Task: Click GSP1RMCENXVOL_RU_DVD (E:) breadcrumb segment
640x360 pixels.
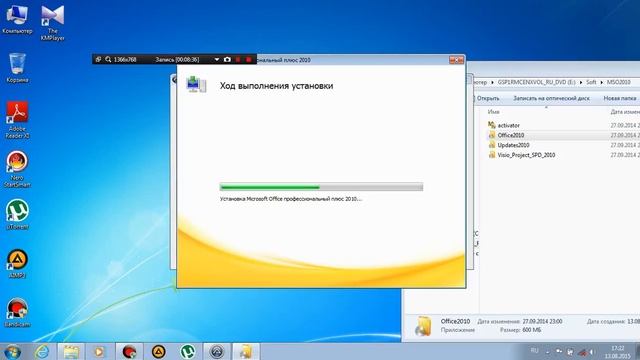Action: coord(536,82)
